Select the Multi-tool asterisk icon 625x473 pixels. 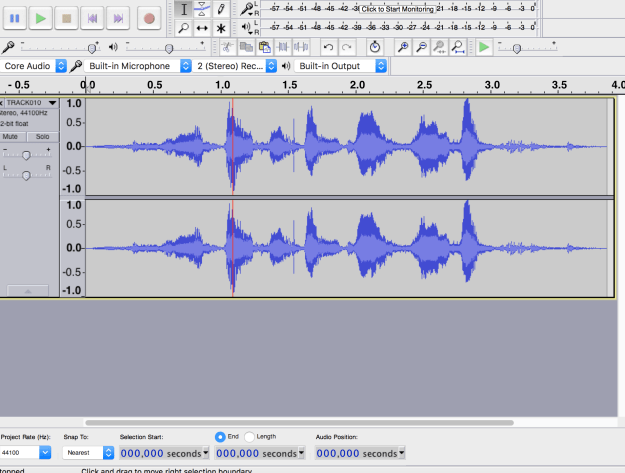click(x=222, y=28)
